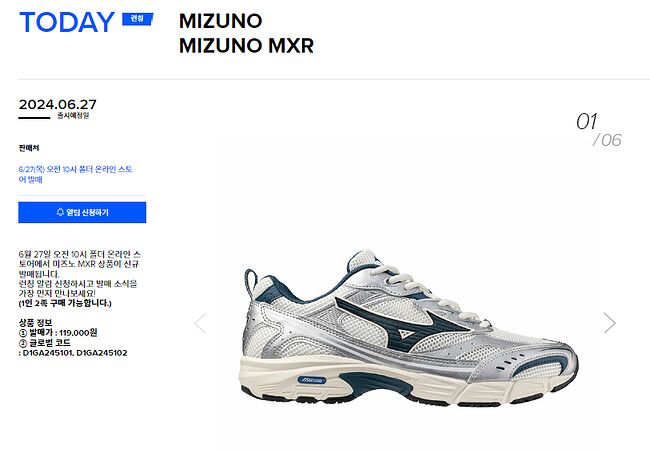Click the 01 slide counter number
This screenshot has width=650, height=452.
tap(587, 122)
